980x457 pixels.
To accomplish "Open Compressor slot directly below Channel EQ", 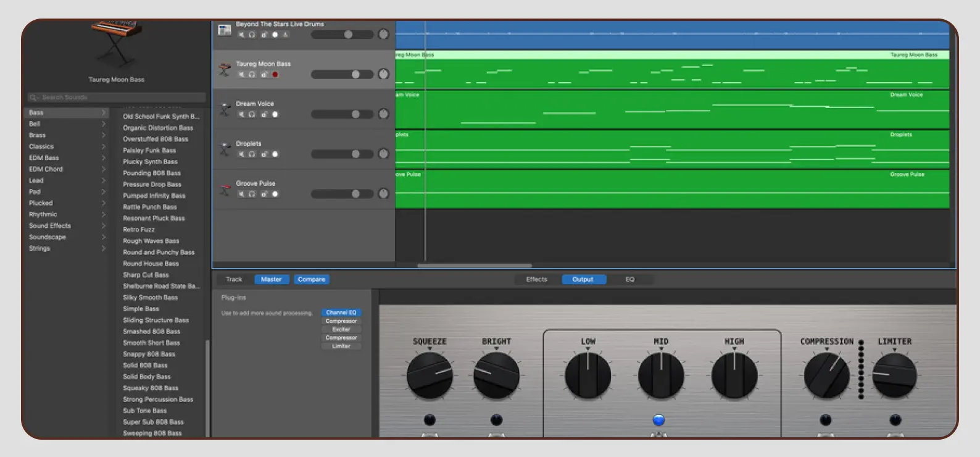I will click(341, 321).
